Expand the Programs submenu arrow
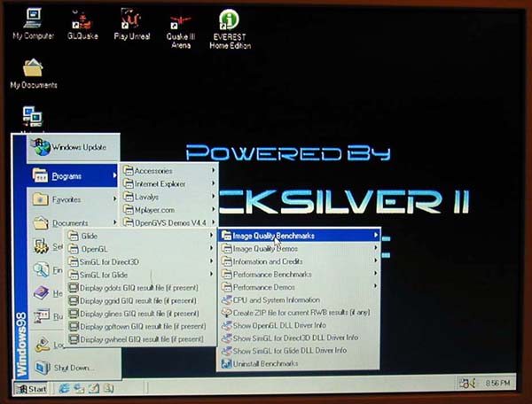The width and height of the screenshot is (532, 404). click(114, 175)
